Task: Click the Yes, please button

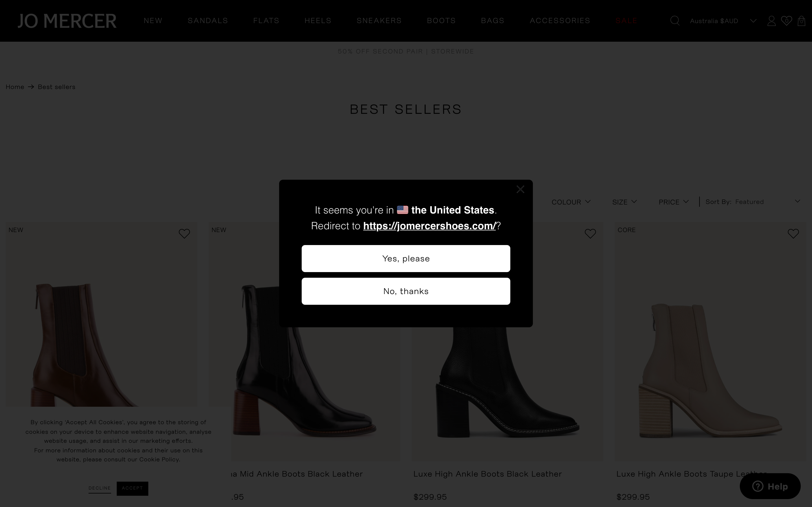Action: pos(406,259)
